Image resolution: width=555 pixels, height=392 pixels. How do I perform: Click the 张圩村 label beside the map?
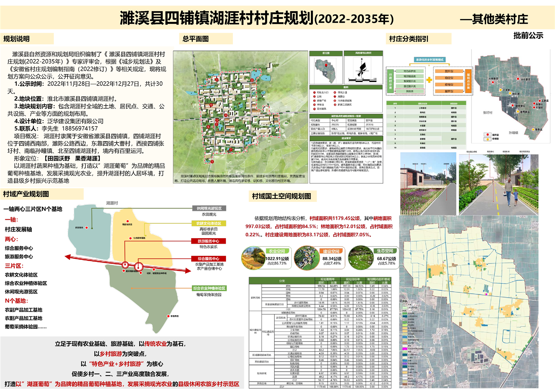(488, 113)
